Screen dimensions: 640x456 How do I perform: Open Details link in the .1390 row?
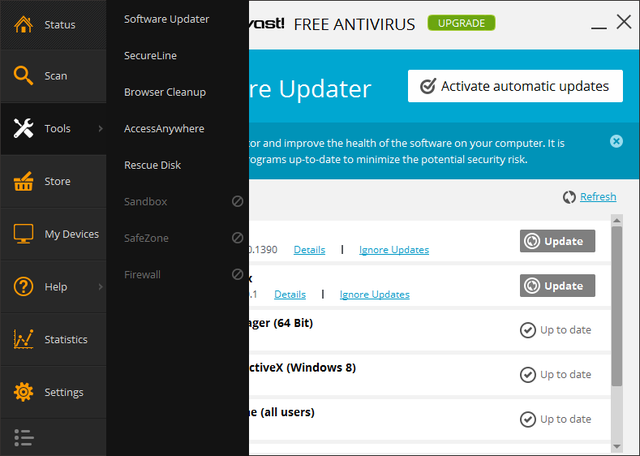point(309,249)
